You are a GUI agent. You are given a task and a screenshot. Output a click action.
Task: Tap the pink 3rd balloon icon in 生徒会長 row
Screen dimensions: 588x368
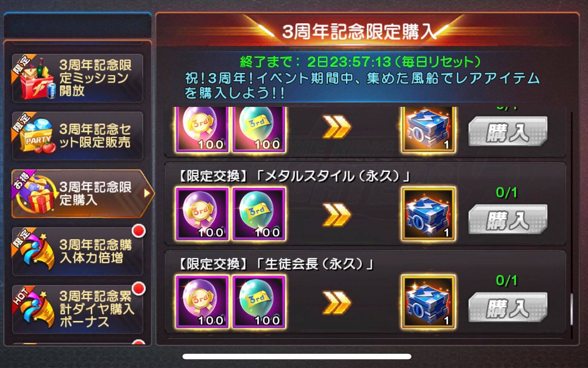(x=202, y=302)
